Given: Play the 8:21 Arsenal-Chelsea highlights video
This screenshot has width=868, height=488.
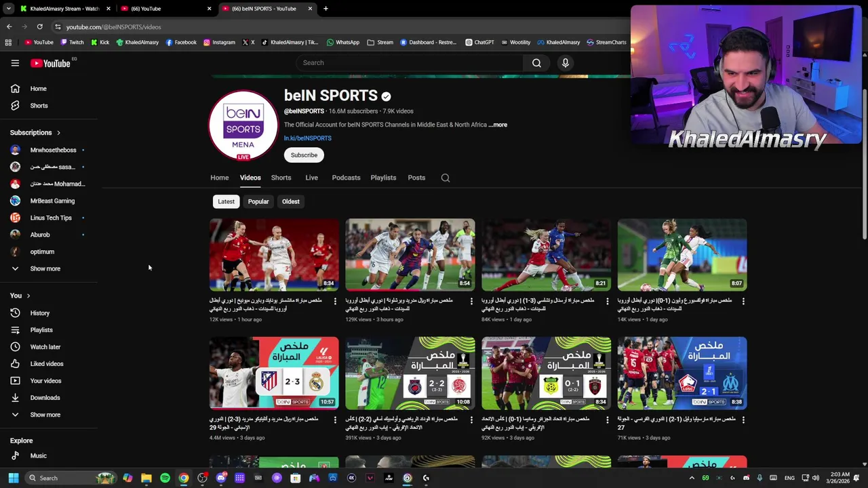Looking at the screenshot, I should click(546, 255).
